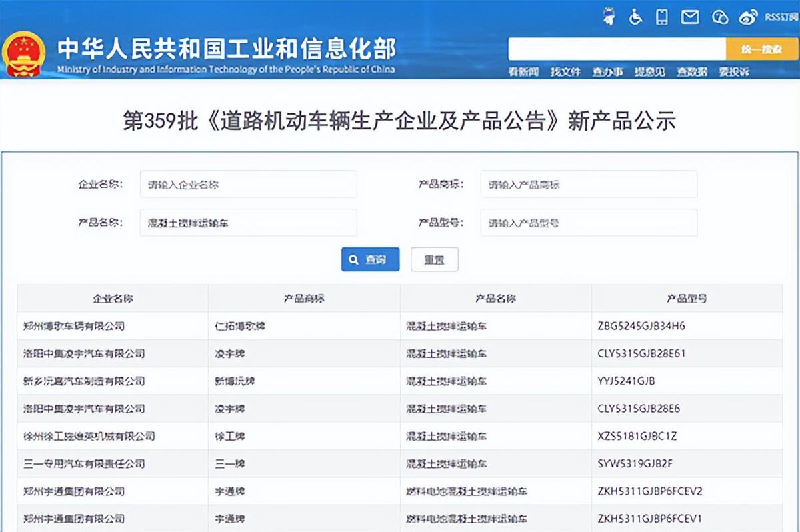Open the envelope mail icon

coord(690,17)
